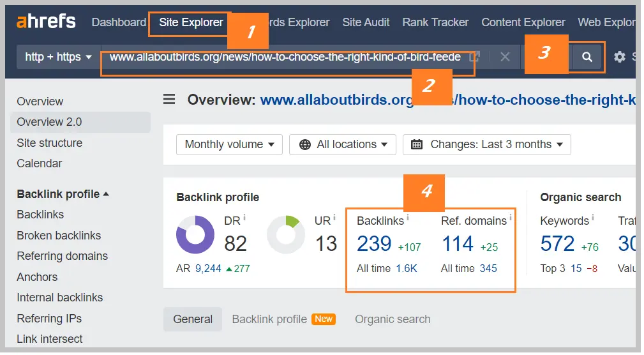Click the ref. domains change +25
644x355 pixels.
[489, 247]
